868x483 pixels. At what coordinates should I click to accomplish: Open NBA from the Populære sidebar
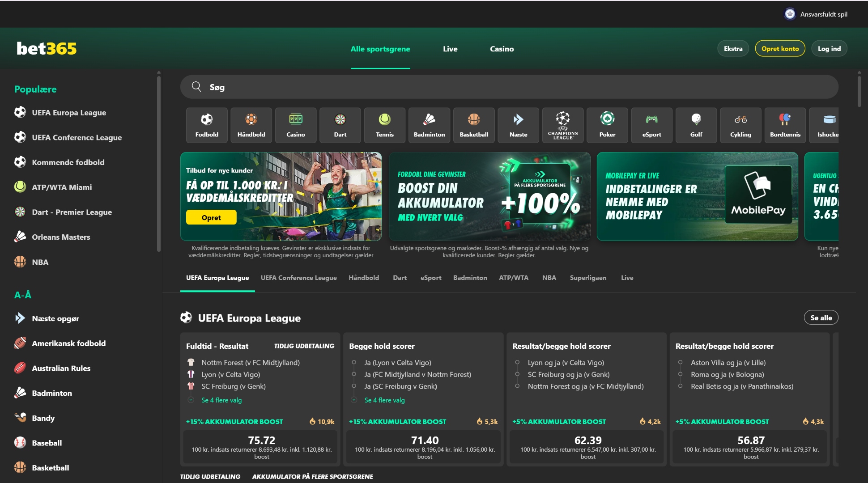click(x=40, y=262)
